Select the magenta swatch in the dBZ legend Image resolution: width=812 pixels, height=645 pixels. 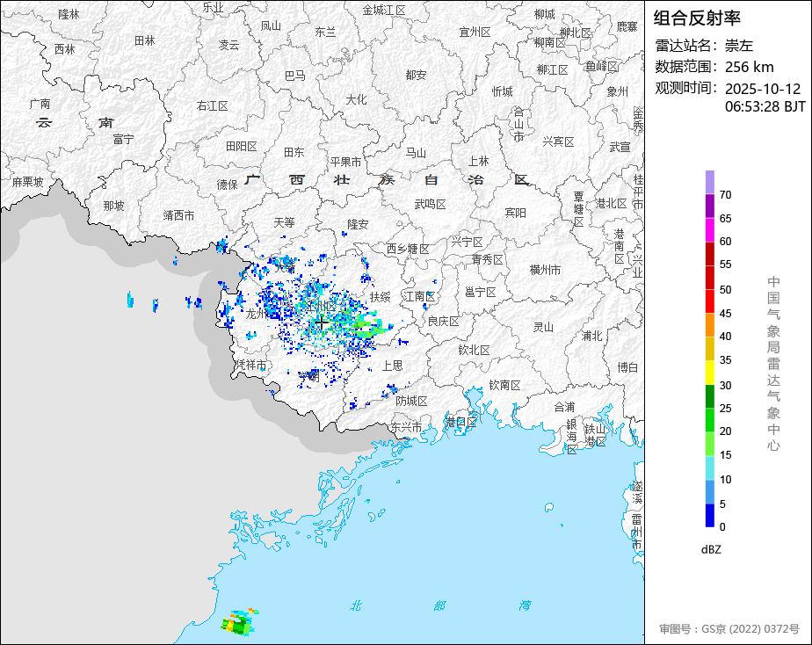pos(709,229)
